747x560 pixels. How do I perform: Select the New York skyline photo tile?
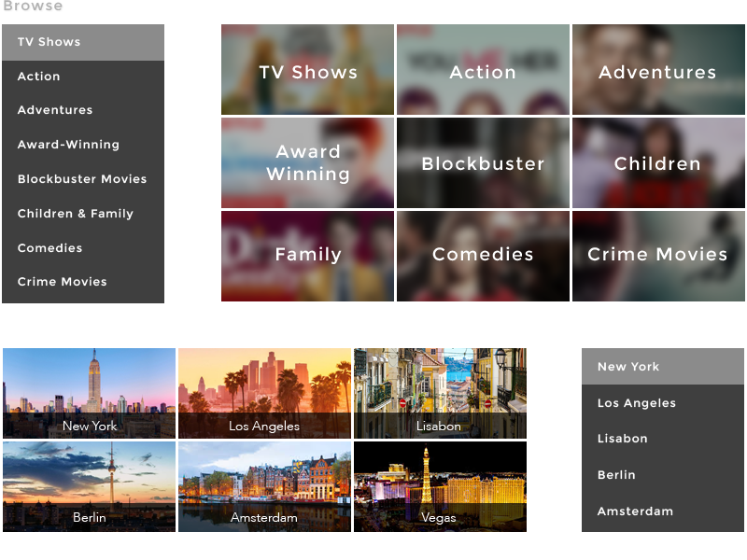[89, 392]
